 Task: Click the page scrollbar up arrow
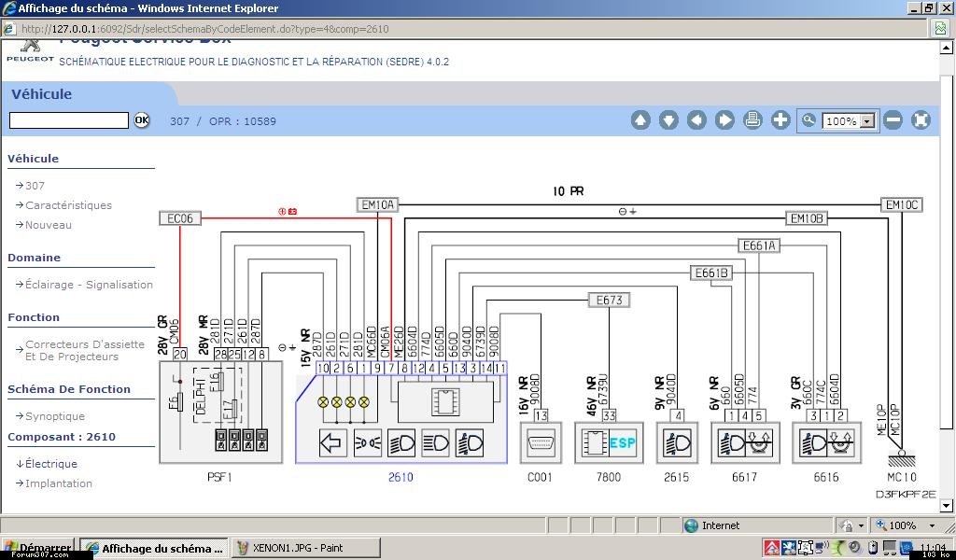point(947,48)
